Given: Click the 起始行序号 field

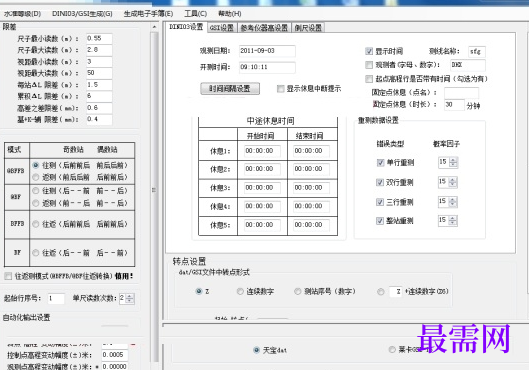Looking at the screenshot, I should (56, 298).
